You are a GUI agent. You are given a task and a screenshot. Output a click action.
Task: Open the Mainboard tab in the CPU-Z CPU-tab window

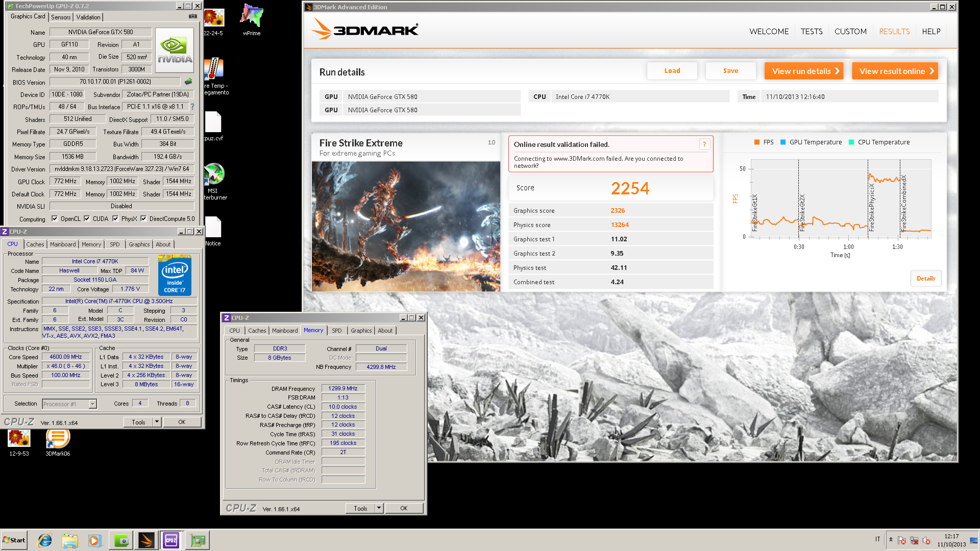(63, 244)
